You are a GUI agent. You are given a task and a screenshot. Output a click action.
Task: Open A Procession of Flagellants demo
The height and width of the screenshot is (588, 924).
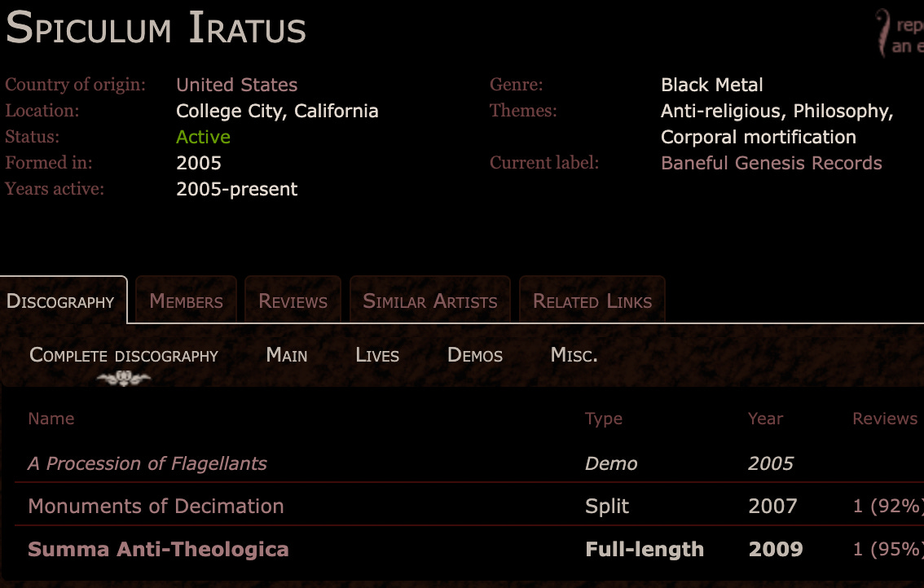pyautogui.click(x=147, y=463)
